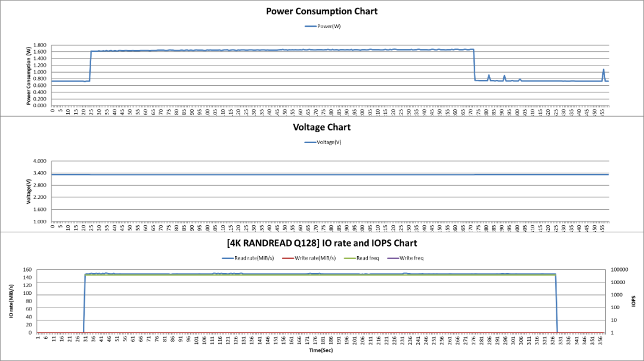The width and height of the screenshot is (644, 361).
Task: Click the red Write rate(MiB/s) legend entry
Action: coord(309,258)
